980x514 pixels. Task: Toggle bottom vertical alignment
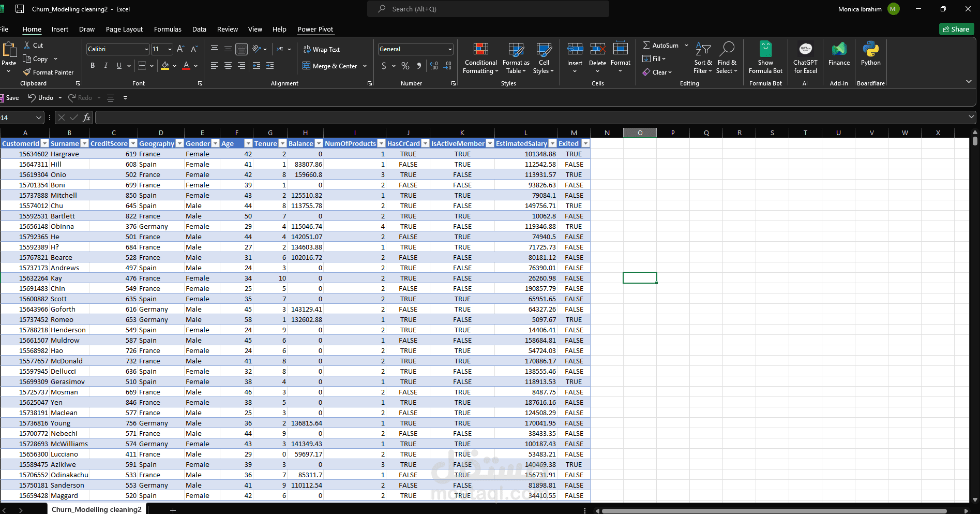coord(242,49)
